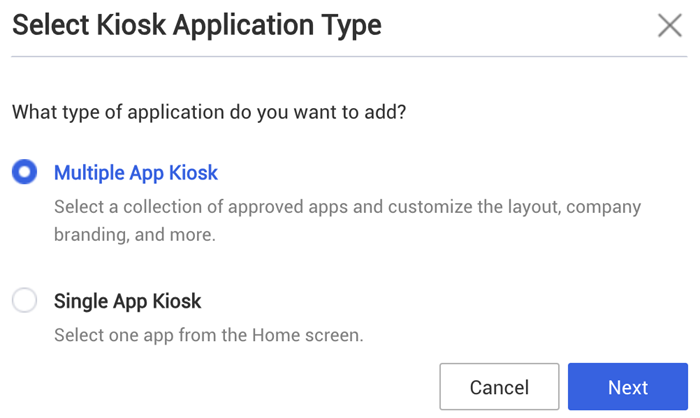Choose the Single App Kiosk radio button

click(24, 300)
